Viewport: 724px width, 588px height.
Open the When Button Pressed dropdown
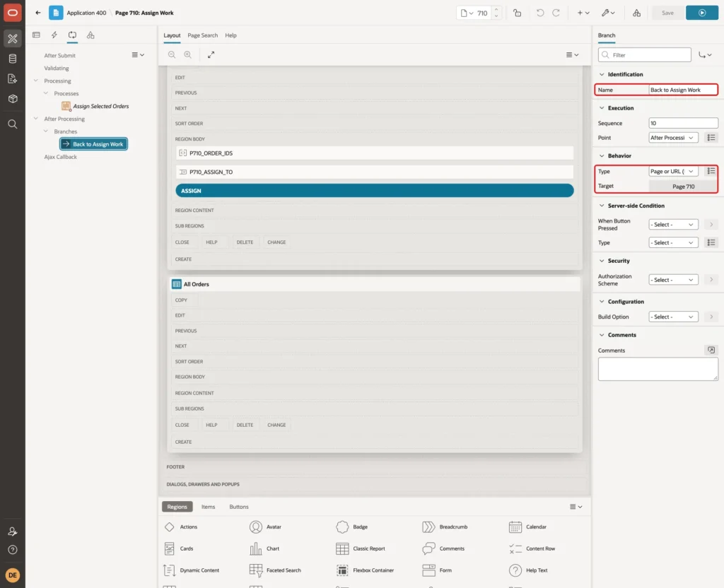click(x=673, y=224)
